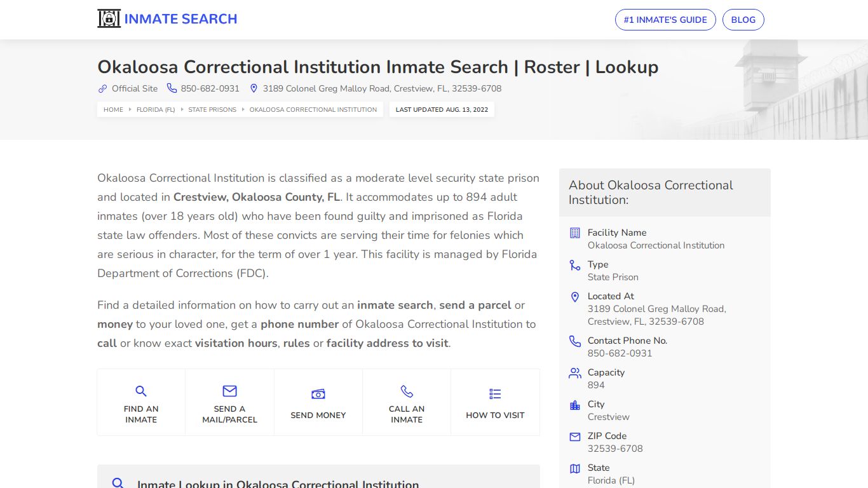Click the phone icon for Call an Inmate
This screenshot has height=488, width=868.
pyautogui.click(x=407, y=391)
